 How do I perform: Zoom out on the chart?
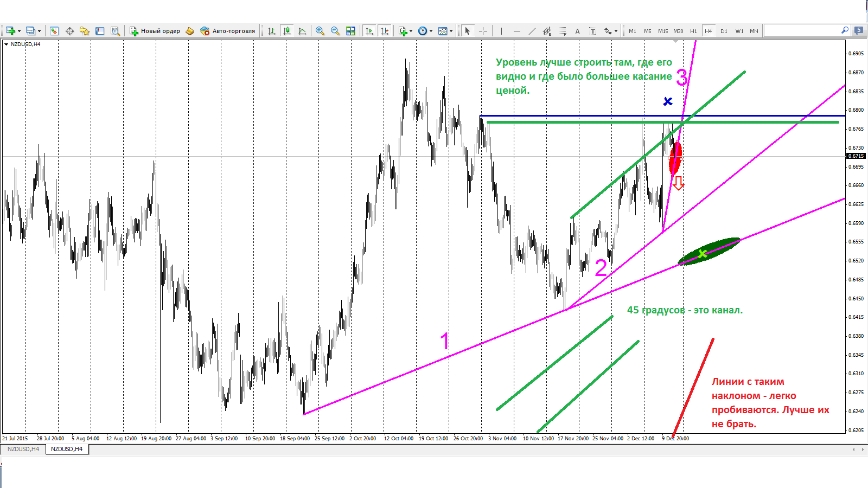[x=335, y=31]
